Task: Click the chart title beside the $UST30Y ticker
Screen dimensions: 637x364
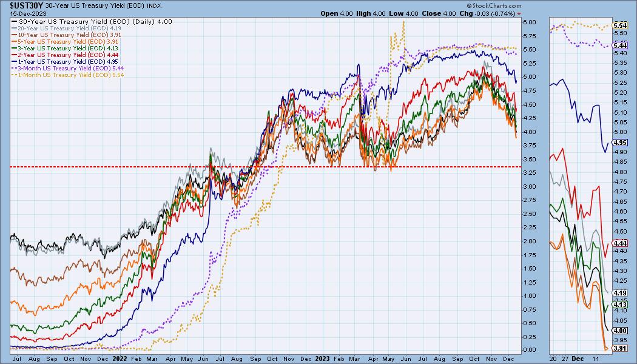Action: click(95, 5)
